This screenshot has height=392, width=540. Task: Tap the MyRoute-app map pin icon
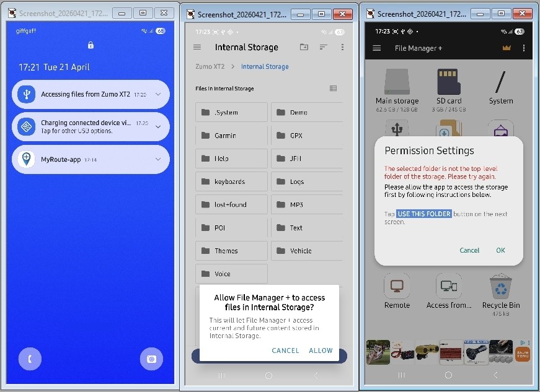(x=27, y=159)
